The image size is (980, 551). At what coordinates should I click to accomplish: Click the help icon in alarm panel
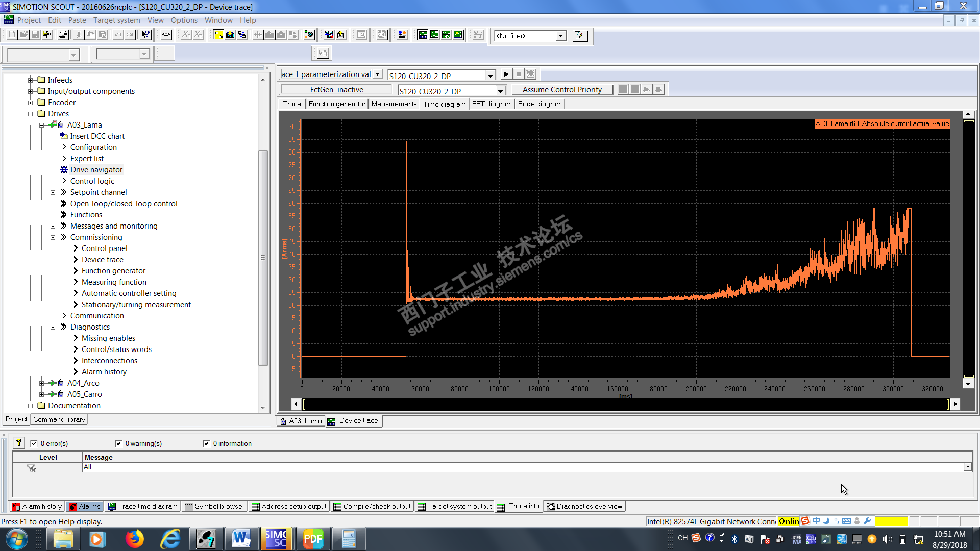point(19,443)
